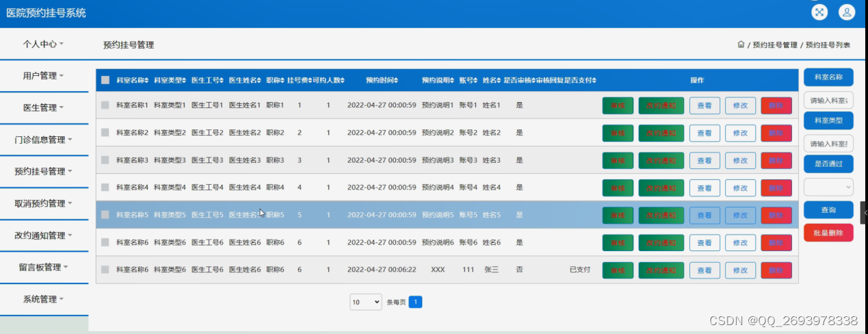Focus the 请输入科室名称 input field
Image resolution: width=868 pixels, height=334 pixels.
pyautogui.click(x=828, y=100)
